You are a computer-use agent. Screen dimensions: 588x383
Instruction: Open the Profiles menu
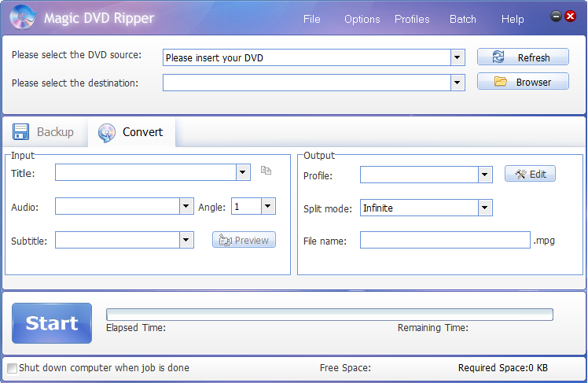coord(412,19)
